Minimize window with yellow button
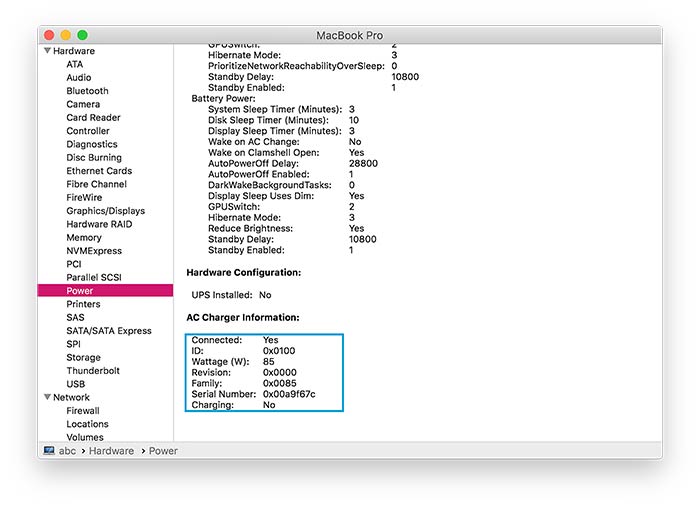Viewport: 700px width, 508px height. click(x=66, y=35)
